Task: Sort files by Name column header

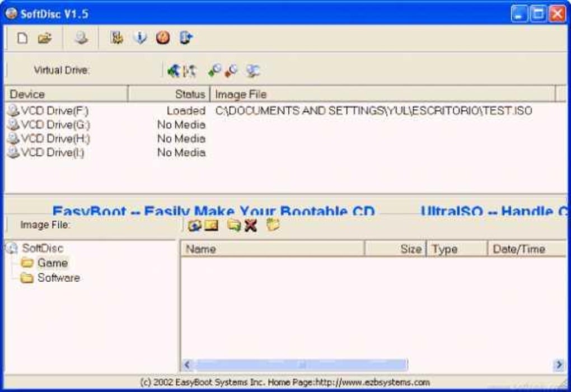Action: pos(273,249)
